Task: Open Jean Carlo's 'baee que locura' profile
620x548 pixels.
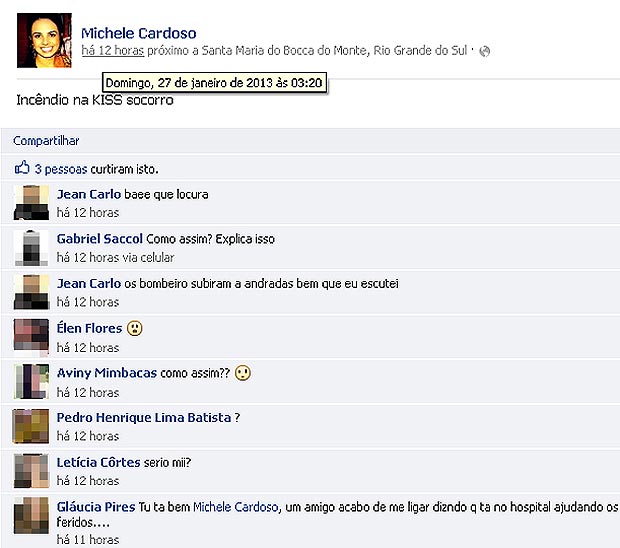Action: point(89,194)
